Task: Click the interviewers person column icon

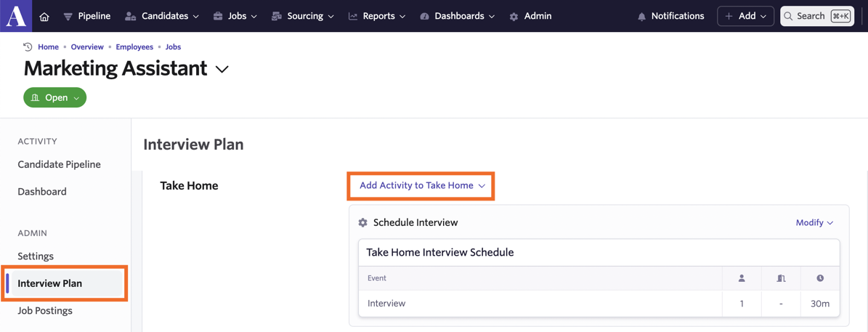Action: [x=741, y=278]
